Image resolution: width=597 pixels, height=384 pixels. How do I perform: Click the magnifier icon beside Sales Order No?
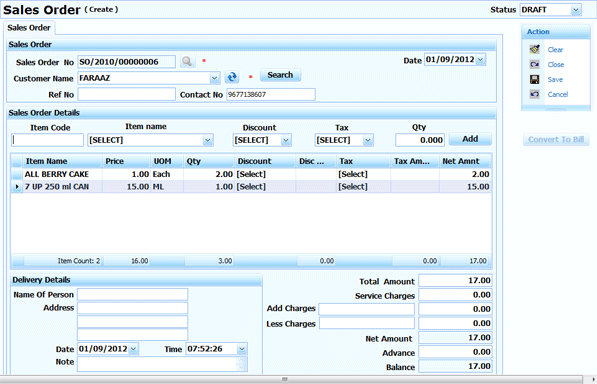pyautogui.click(x=187, y=61)
